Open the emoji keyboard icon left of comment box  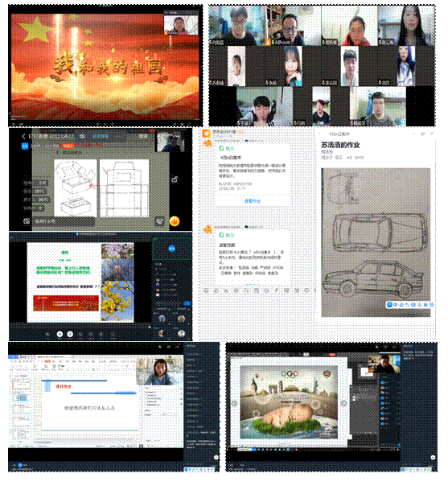[27, 221]
